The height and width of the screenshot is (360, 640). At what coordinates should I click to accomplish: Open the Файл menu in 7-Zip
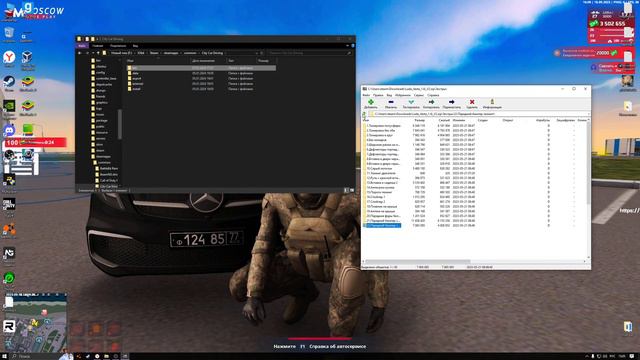coord(366,95)
